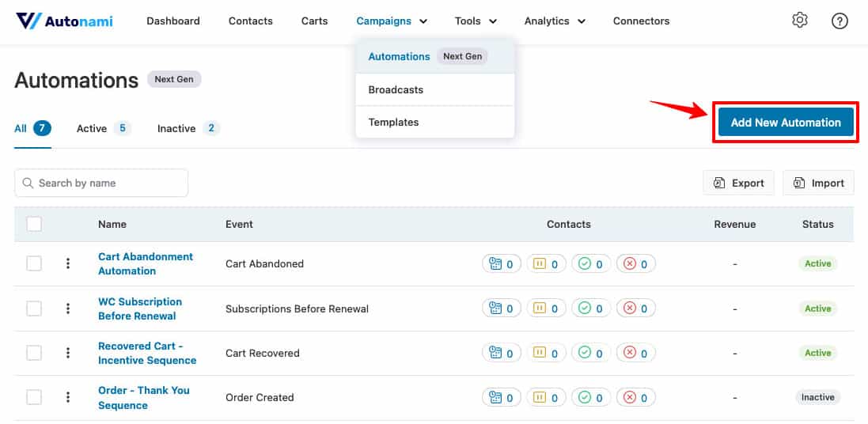The width and height of the screenshot is (868, 424).
Task: Open the Order - Thank You Sequence link
Action: [144, 397]
